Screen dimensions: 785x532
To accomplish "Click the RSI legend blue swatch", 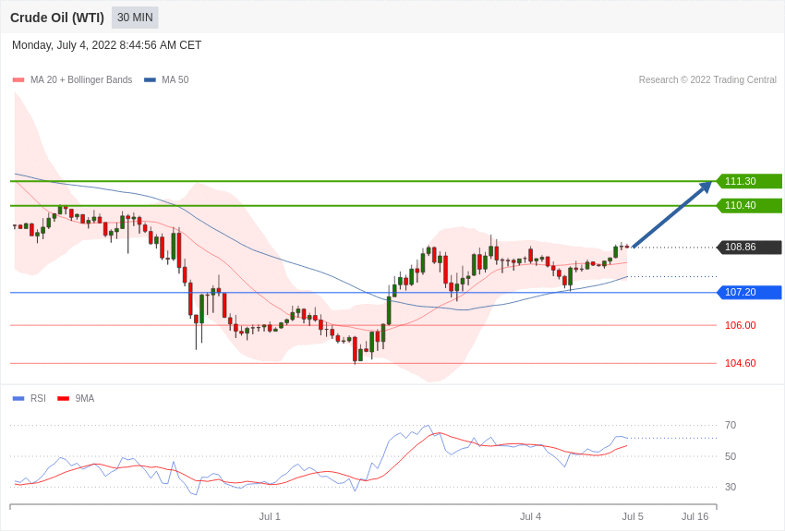I will tap(18, 398).
